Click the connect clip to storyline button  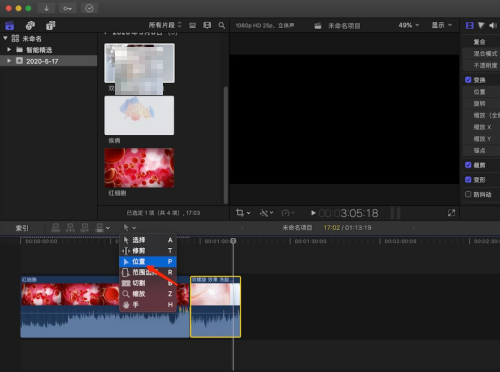coord(56,228)
